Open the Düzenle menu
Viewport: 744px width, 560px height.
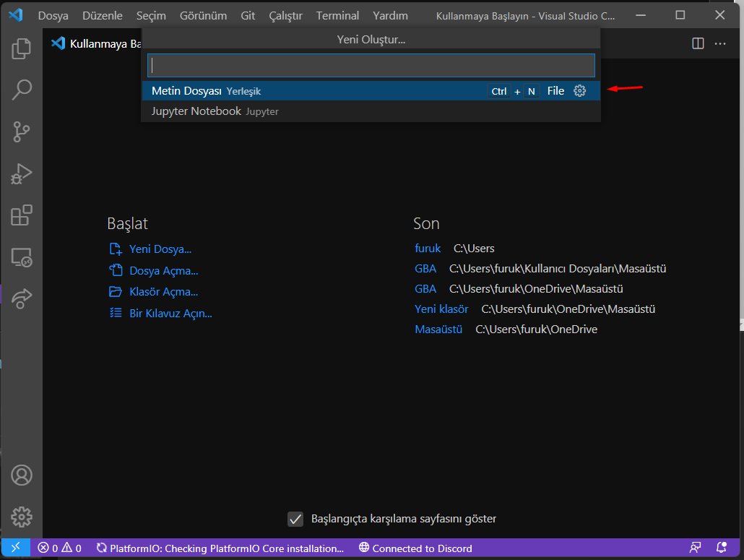[103, 16]
